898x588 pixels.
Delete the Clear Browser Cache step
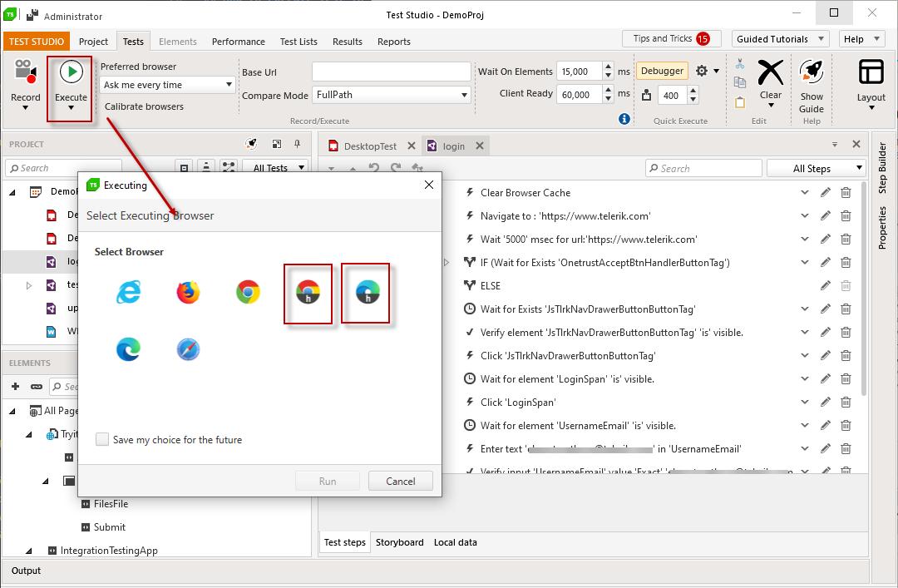[x=846, y=192]
